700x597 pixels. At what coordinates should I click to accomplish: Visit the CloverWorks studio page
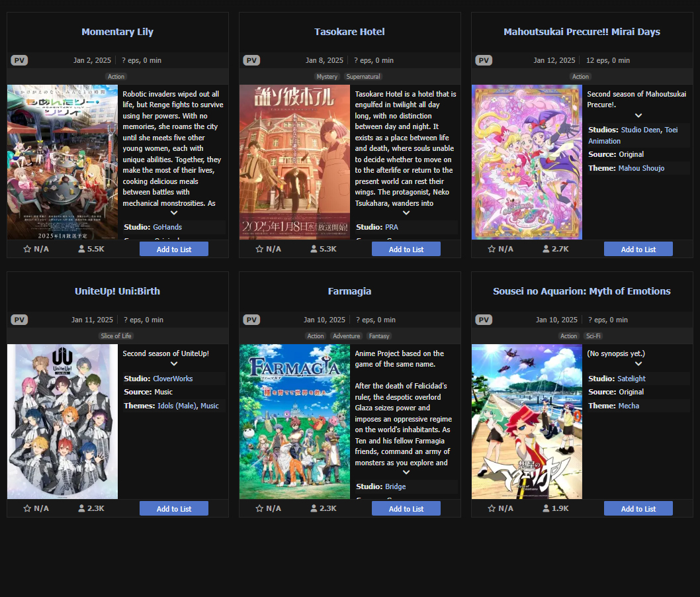point(173,379)
